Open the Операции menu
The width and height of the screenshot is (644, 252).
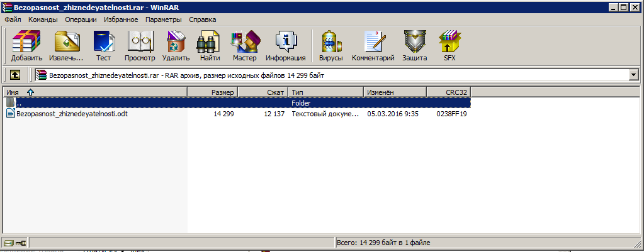[81, 19]
